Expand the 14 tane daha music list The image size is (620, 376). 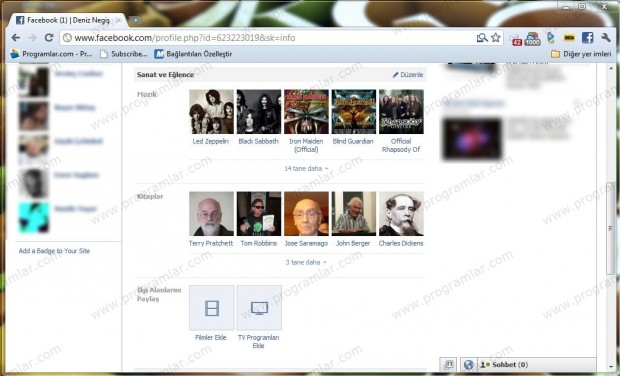click(x=306, y=168)
